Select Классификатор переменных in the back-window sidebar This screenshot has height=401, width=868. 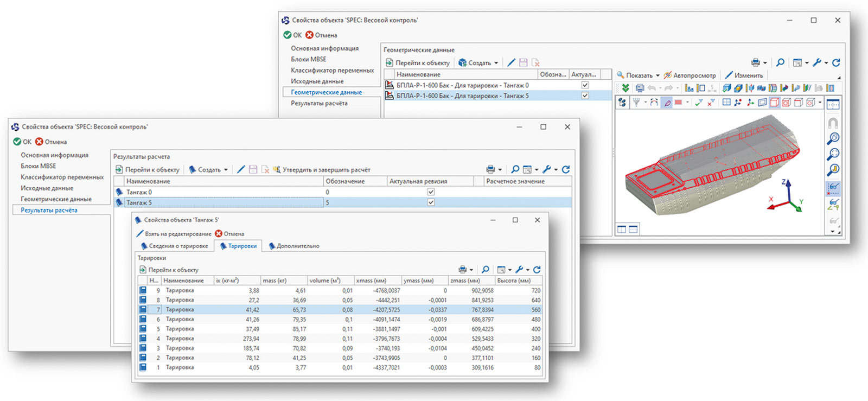(332, 70)
